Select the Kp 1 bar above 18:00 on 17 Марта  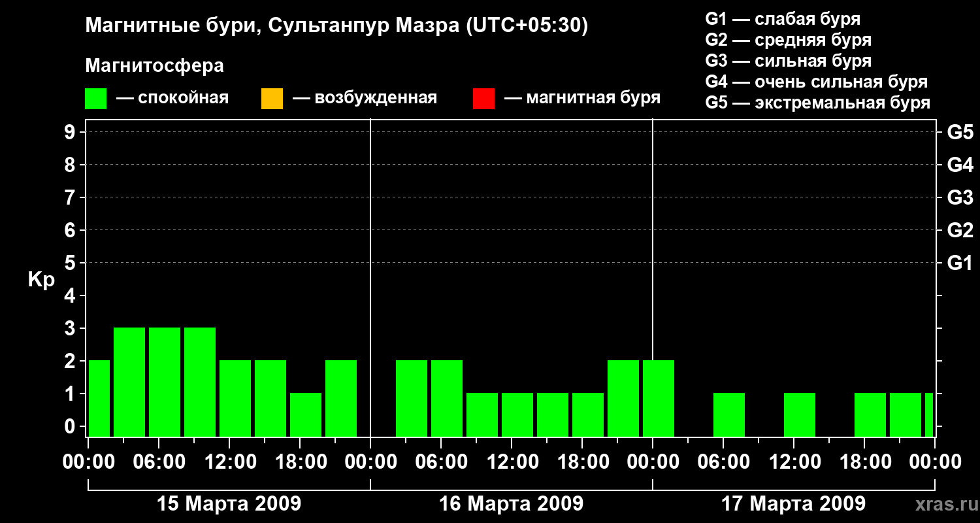(x=870, y=414)
